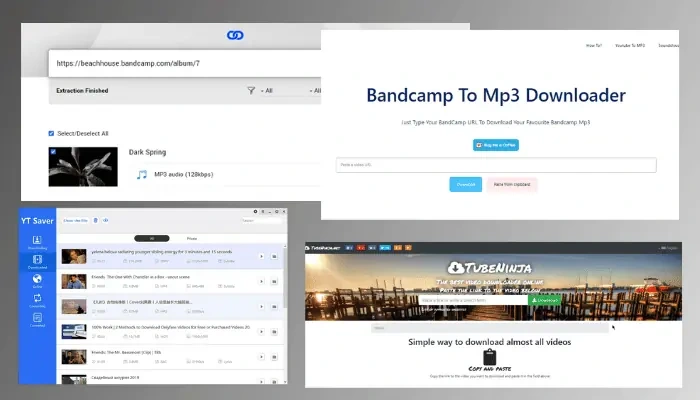Open the Downloading section in YT Saver sidebar
This screenshot has width=700, height=400.
click(x=38, y=242)
